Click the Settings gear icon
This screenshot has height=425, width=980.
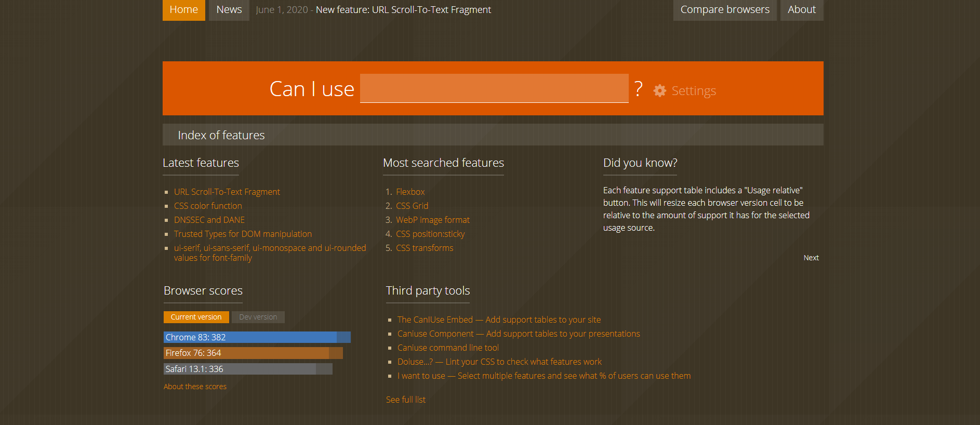click(x=660, y=90)
